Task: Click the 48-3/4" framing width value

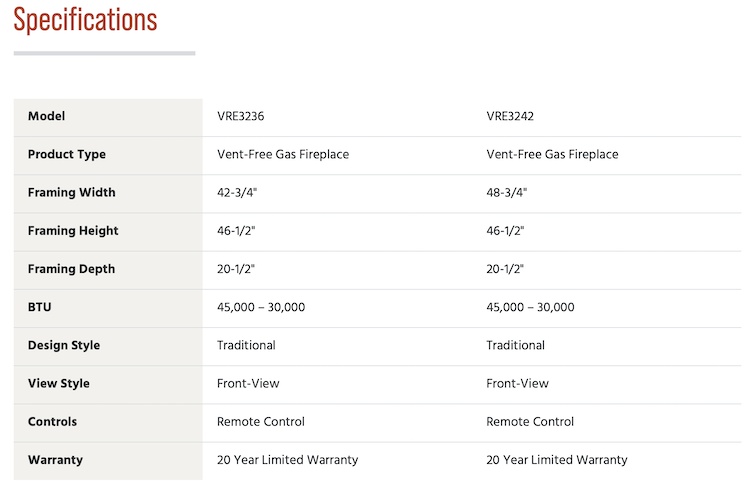Action: [x=506, y=192]
